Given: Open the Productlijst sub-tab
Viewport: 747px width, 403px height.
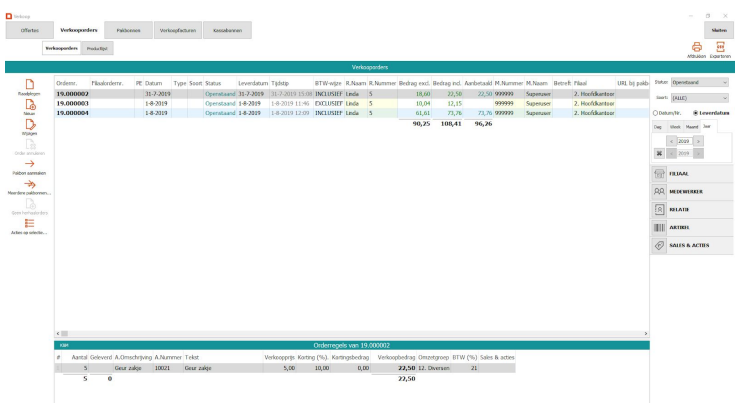Looking at the screenshot, I should [99, 47].
